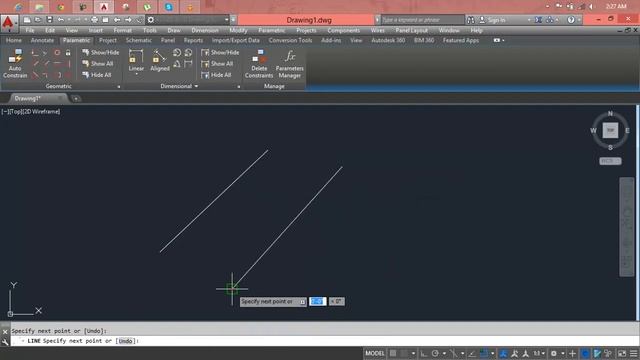Expand the Linear constraint dropdown arrow

tap(136, 74)
